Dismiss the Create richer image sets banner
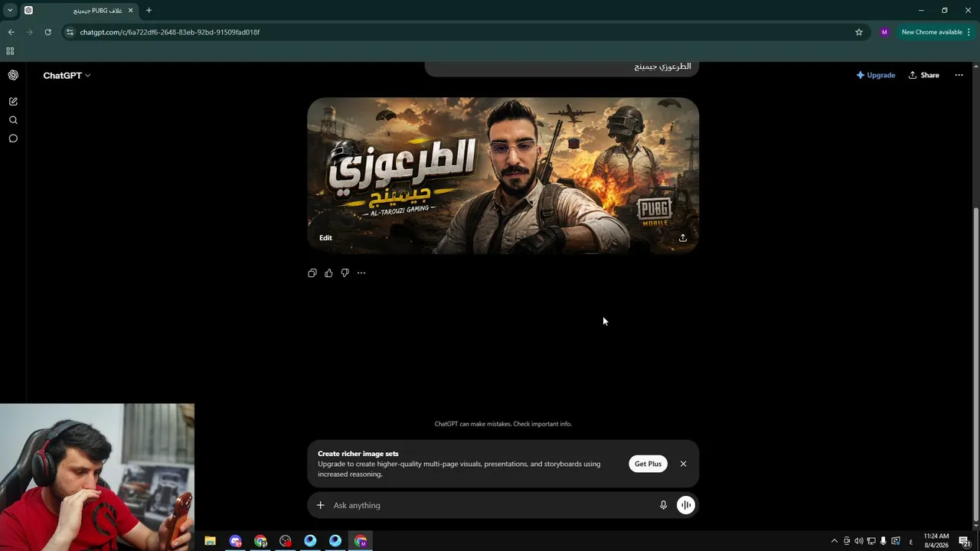 point(684,464)
